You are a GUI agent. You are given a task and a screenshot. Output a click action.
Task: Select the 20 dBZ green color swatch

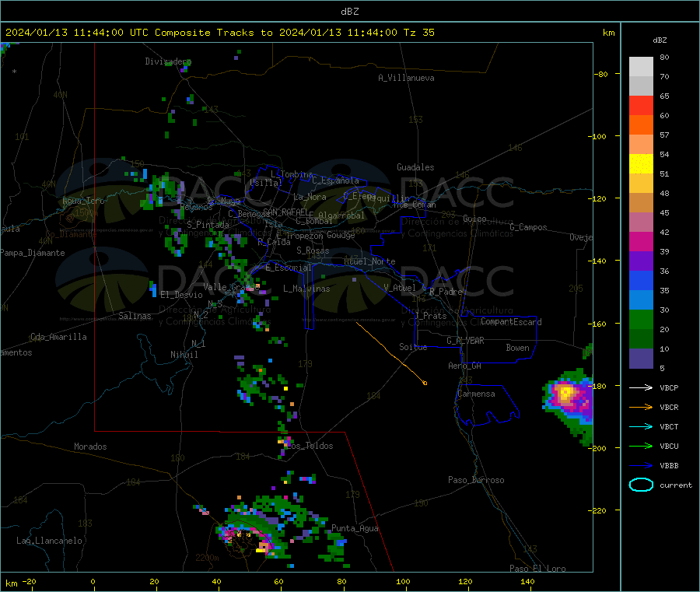pyautogui.click(x=641, y=339)
